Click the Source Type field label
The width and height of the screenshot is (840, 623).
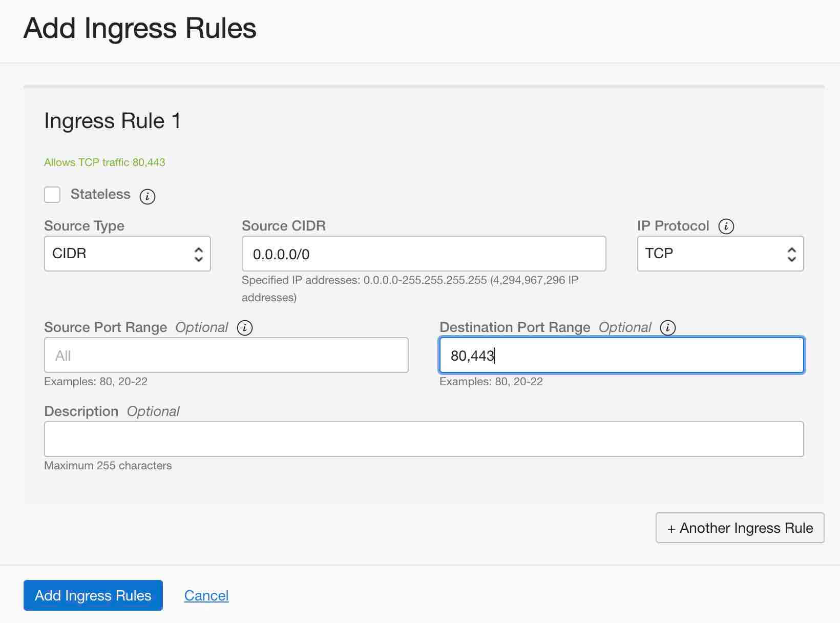click(x=84, y=226)
